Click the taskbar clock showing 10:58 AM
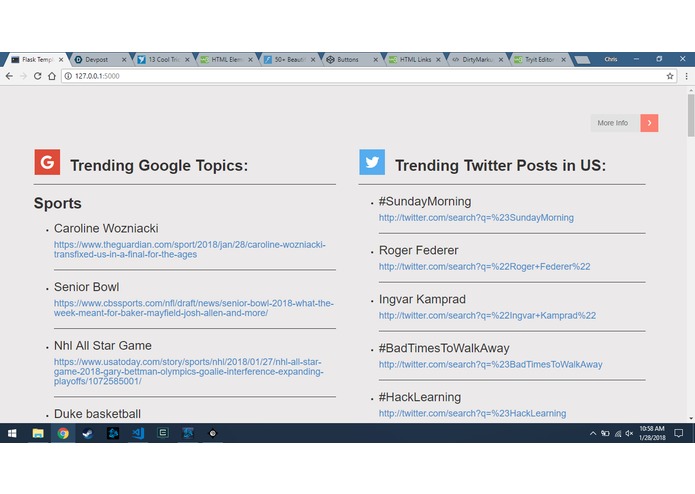 click(x=652, y=433)
